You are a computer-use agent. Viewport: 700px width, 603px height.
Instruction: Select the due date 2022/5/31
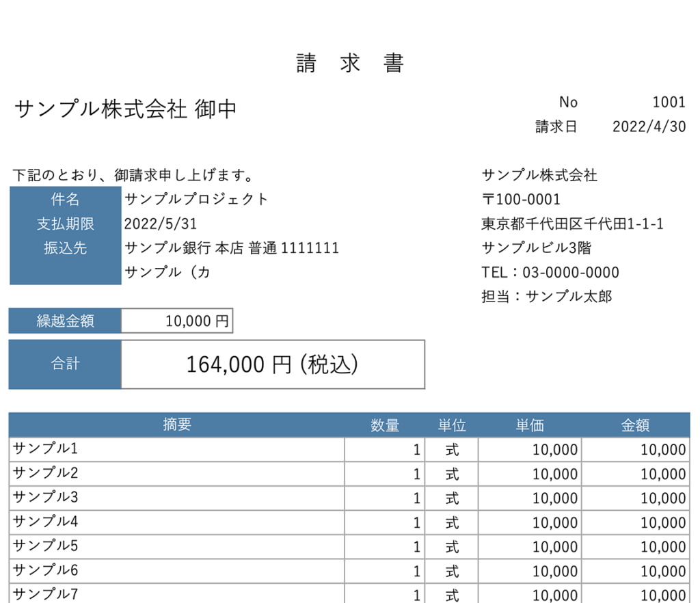click(161, 224)
